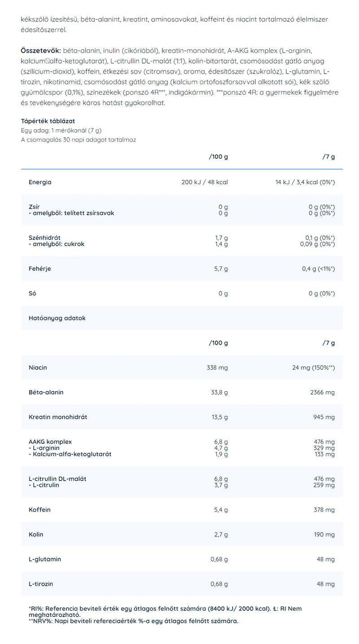
Task: Select the Szénhidrát row label
Action: pyautogui.click(x=44, y=238)
